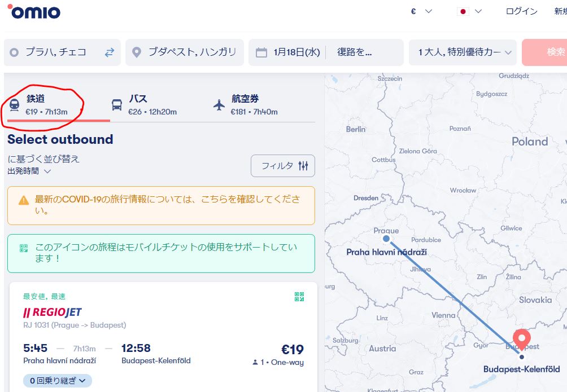Click the ブダペスト, ハンガリ destination field
The width and height of the screenshot is (567, 392).
tap(185, 52)
